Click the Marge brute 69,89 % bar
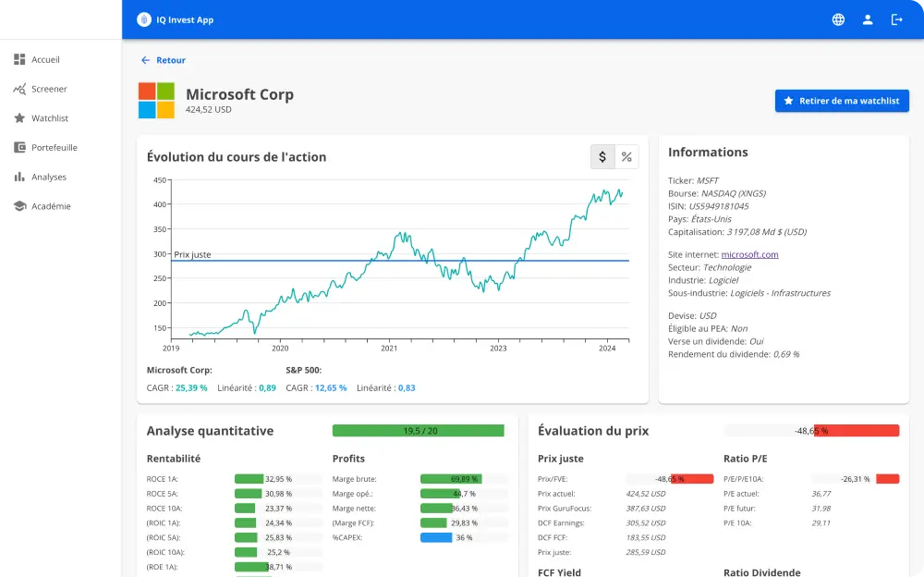 pos(464,478)
